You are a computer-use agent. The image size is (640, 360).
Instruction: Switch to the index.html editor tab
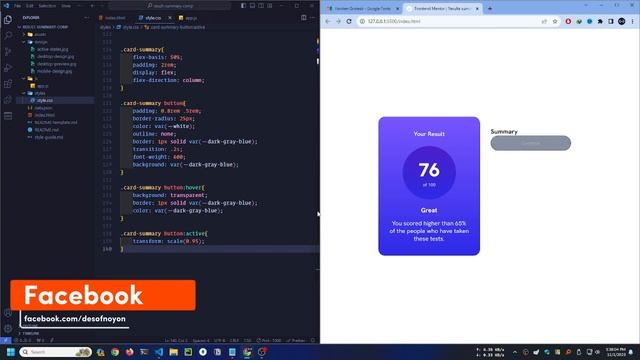[112, 18]
